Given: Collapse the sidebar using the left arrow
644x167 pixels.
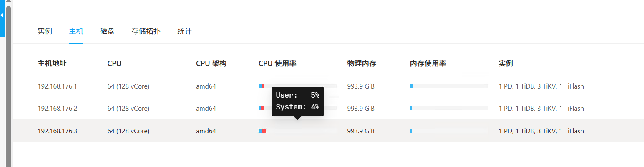Looking at the screenshot, I should (2, 15).
